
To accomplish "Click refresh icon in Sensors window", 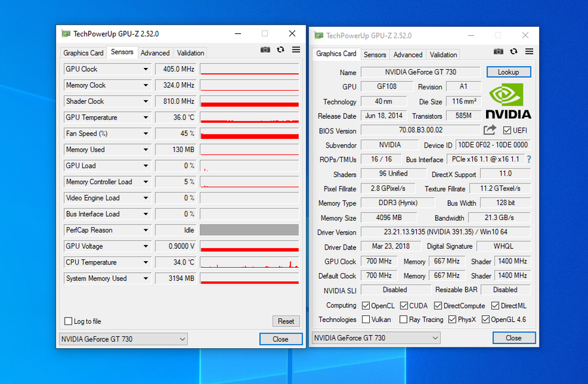I will [280, 50].
